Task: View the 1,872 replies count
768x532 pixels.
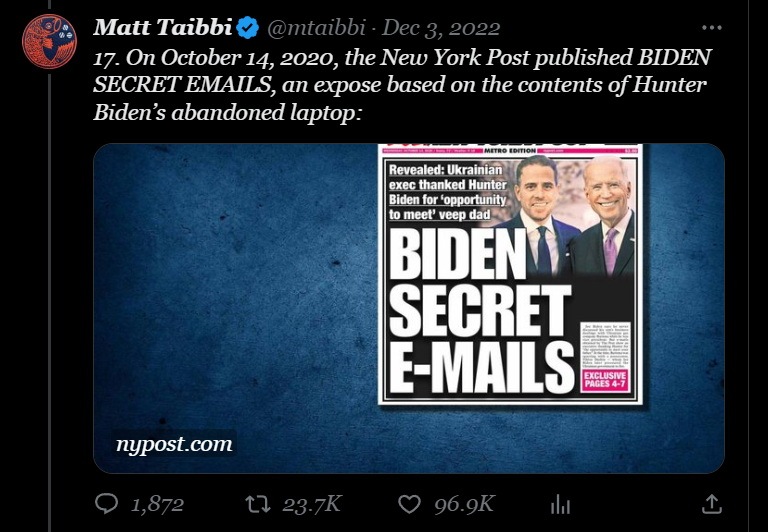Action: [157, 504]
